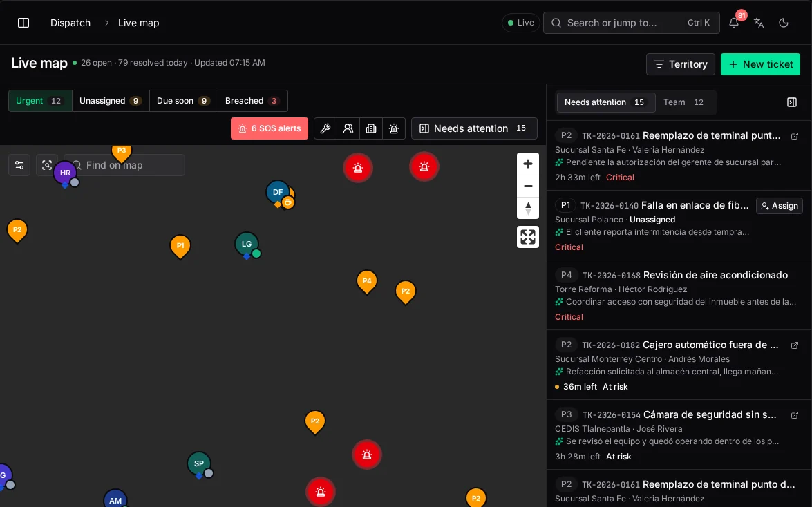Switch theme with the moon icon
This screenshot has width=812, height=507.
tap(784, 23)
